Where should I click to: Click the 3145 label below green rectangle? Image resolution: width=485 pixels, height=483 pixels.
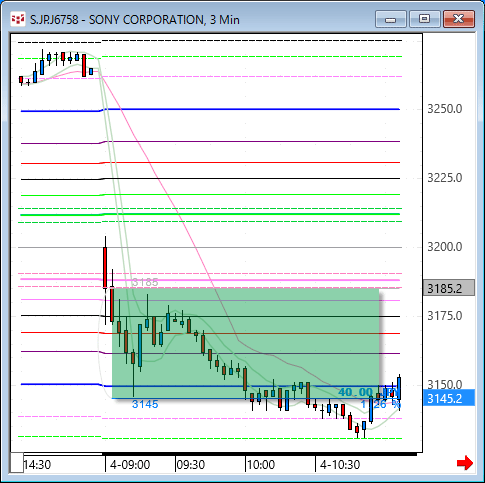coord(145,404)
